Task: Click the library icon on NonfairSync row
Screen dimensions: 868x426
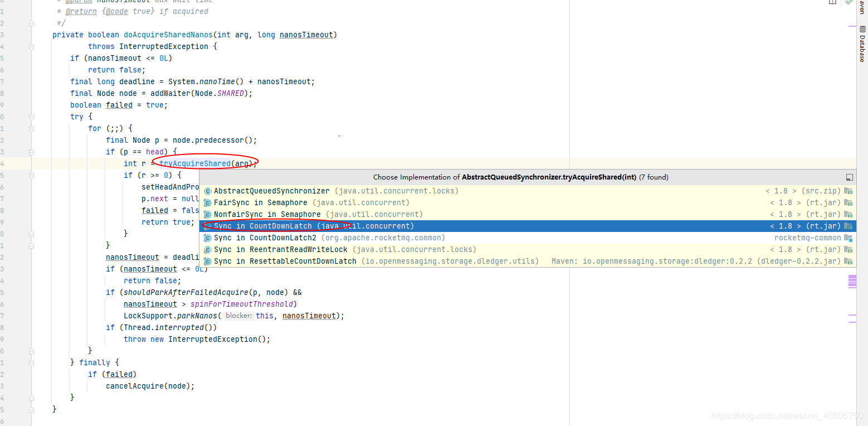Action: 848,215
